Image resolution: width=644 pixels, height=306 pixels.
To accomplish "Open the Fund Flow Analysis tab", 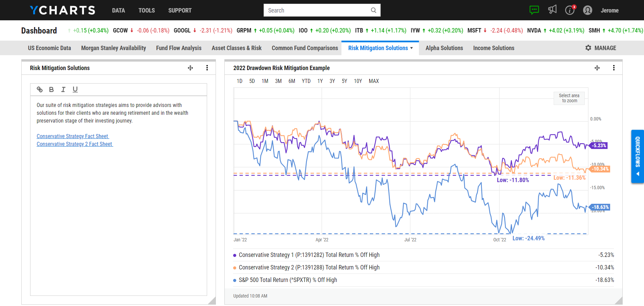I will (179, 48).
